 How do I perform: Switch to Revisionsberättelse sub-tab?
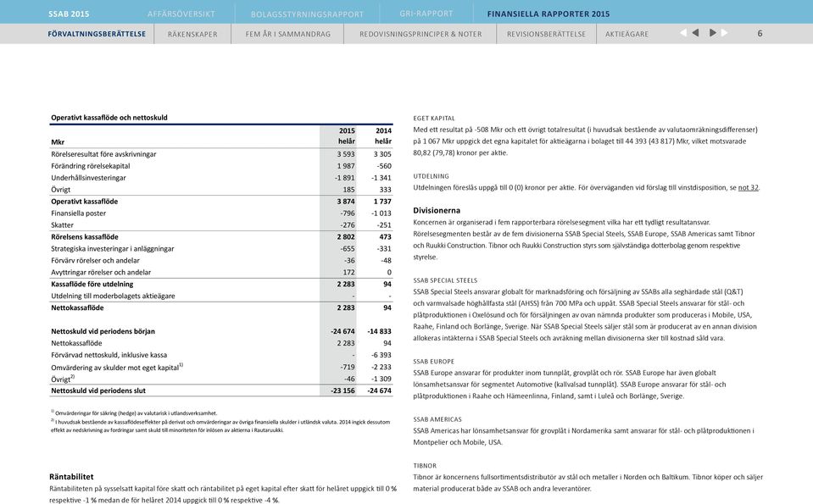[547, 34]
